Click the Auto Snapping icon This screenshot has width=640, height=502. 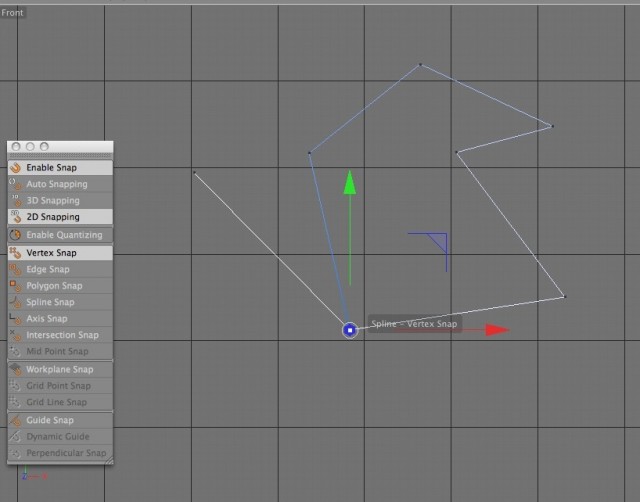click(x=16, y=184)
